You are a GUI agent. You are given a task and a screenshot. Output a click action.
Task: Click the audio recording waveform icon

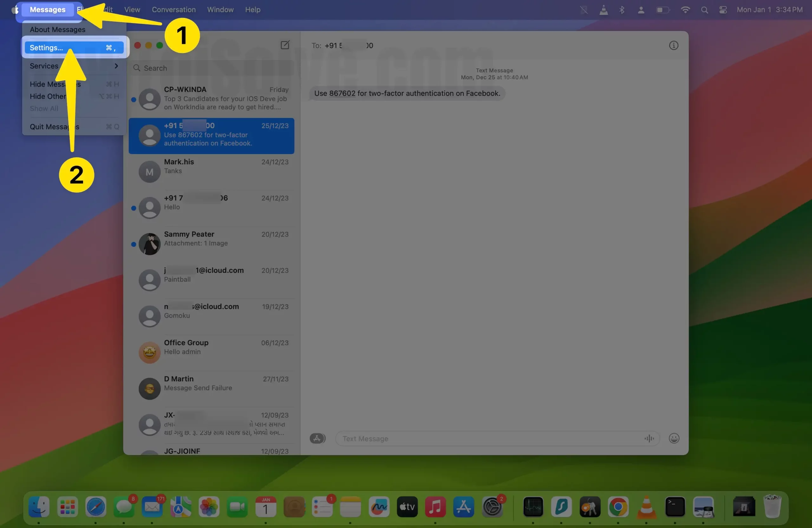click(x=649, y=438)
